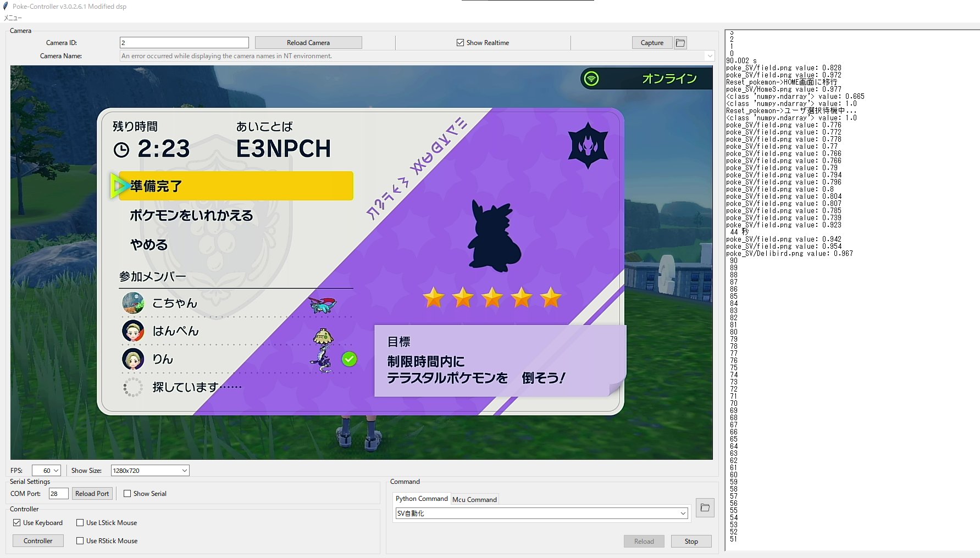Click the searching spinner icon for fourth slot
This screenshot has width=980, height=558.
132,387
